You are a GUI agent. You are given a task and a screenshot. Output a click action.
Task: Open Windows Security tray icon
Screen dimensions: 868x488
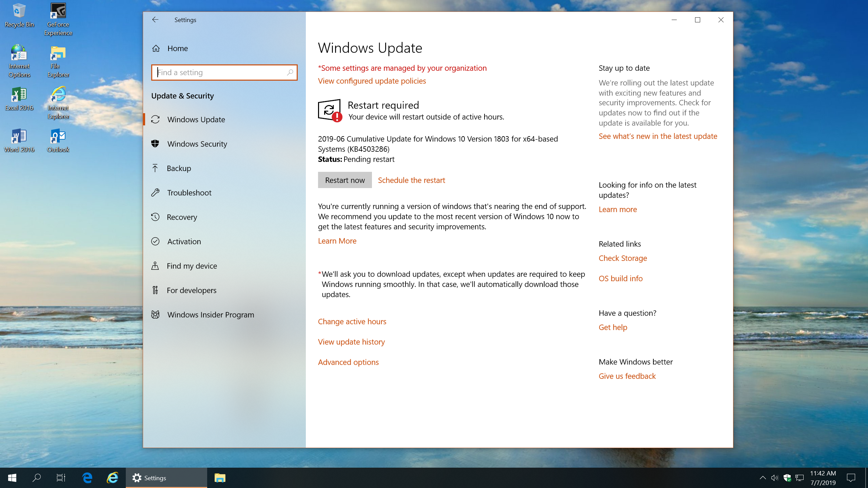pos(787,478)
